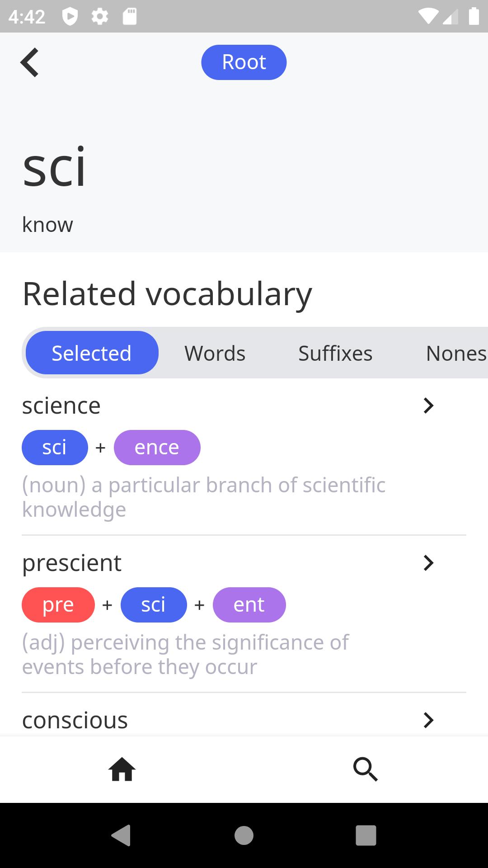Image resolution: width=488 pixels, height=868 pixels.
Task: Expand the science entry chevron
Action: (x=428, y=406)
